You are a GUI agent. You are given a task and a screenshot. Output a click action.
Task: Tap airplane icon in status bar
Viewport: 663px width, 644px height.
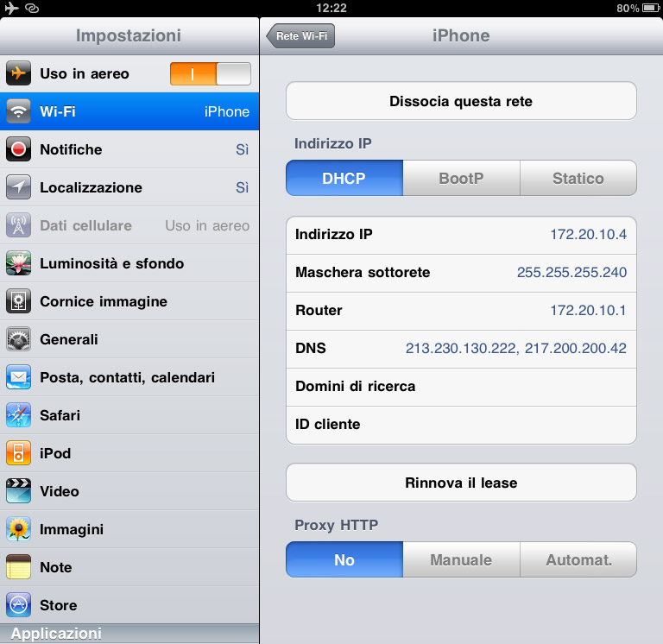[11, 8]
